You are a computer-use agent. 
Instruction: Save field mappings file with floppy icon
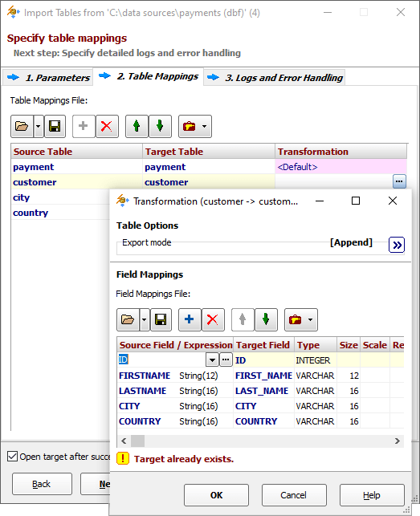pos(161,319)
